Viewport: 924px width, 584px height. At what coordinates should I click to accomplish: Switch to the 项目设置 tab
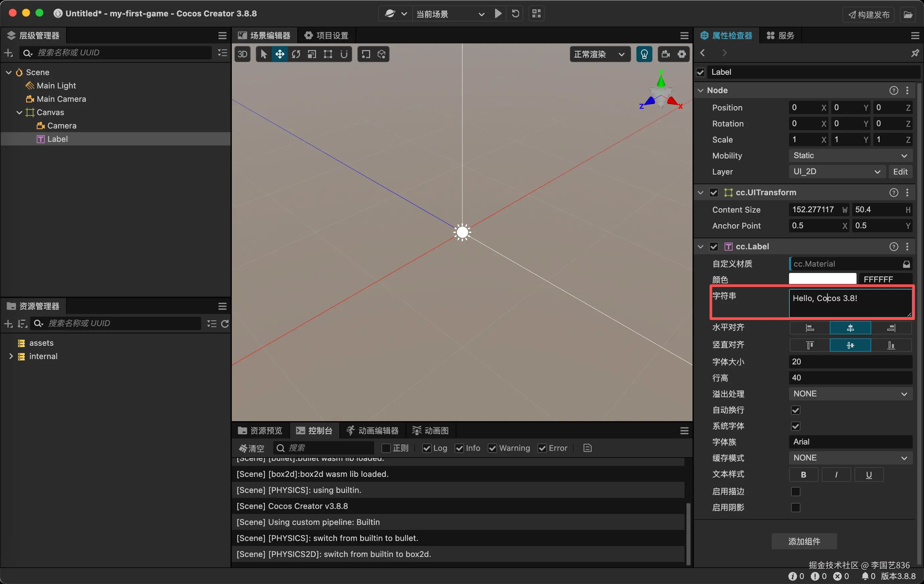(x=327, y=35)
